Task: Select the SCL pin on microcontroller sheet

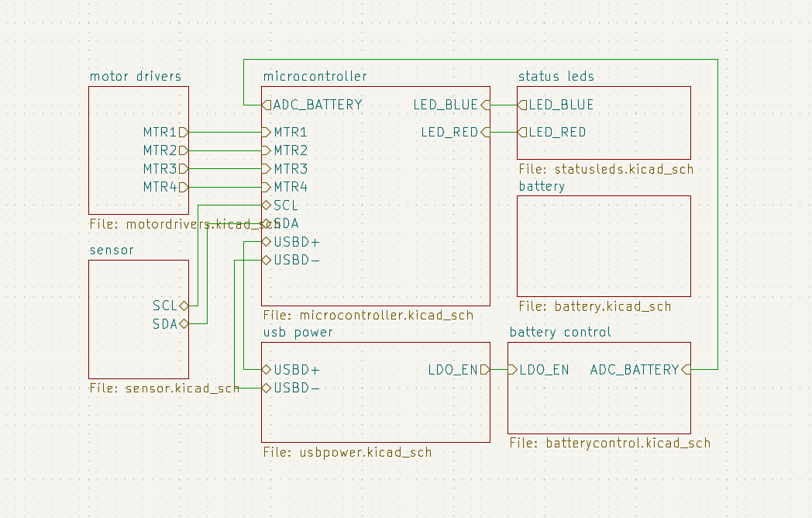Action: pyautogui.click(x=280, y=205)
